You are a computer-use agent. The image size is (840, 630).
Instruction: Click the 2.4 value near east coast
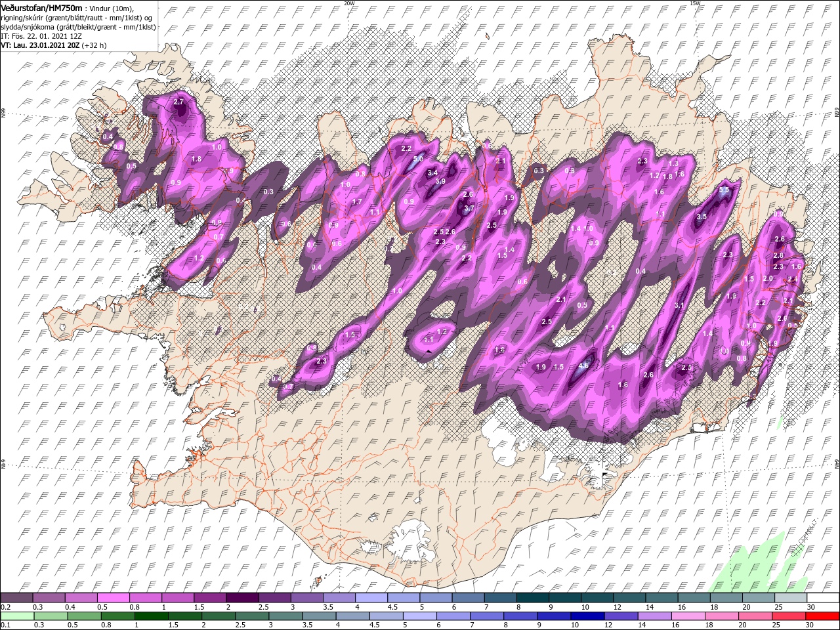tap(792, 279)
